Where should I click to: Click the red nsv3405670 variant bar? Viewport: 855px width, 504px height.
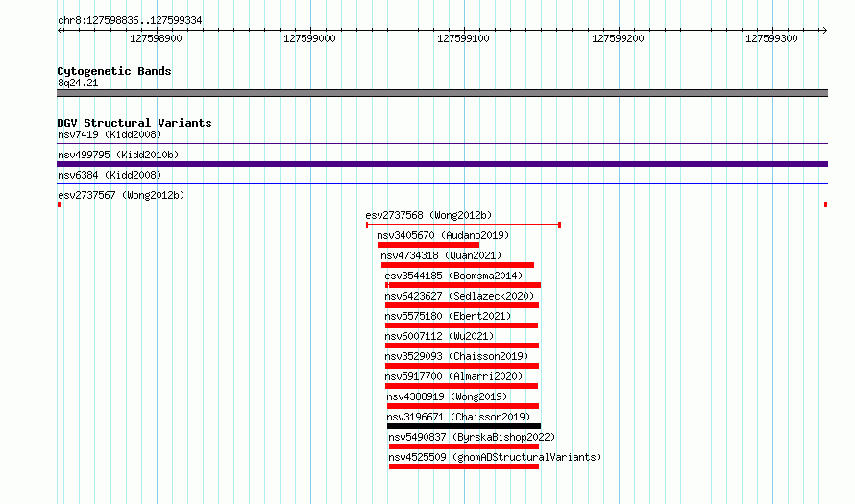428,245
